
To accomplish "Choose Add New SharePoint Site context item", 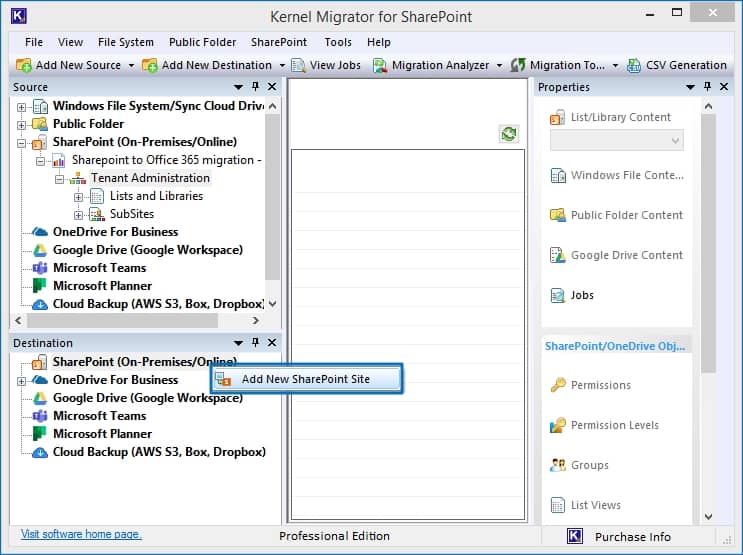I will click(x=307, y=379).
